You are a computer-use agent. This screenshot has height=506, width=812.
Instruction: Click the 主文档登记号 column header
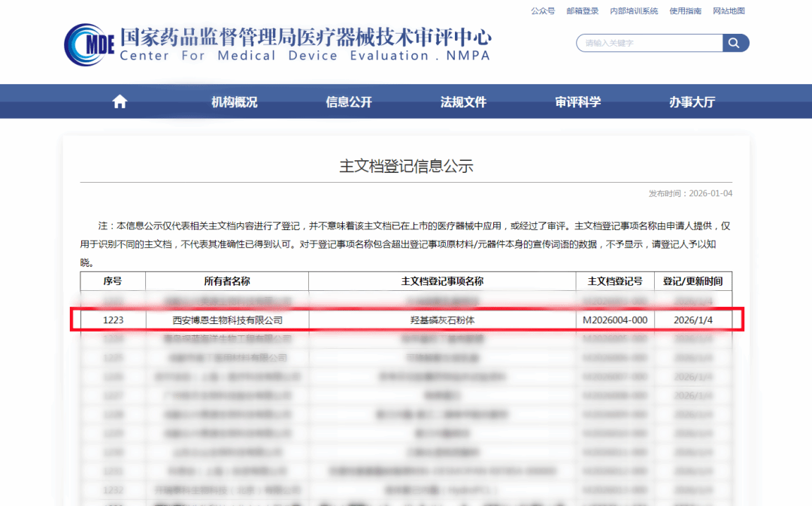(615, 281)
